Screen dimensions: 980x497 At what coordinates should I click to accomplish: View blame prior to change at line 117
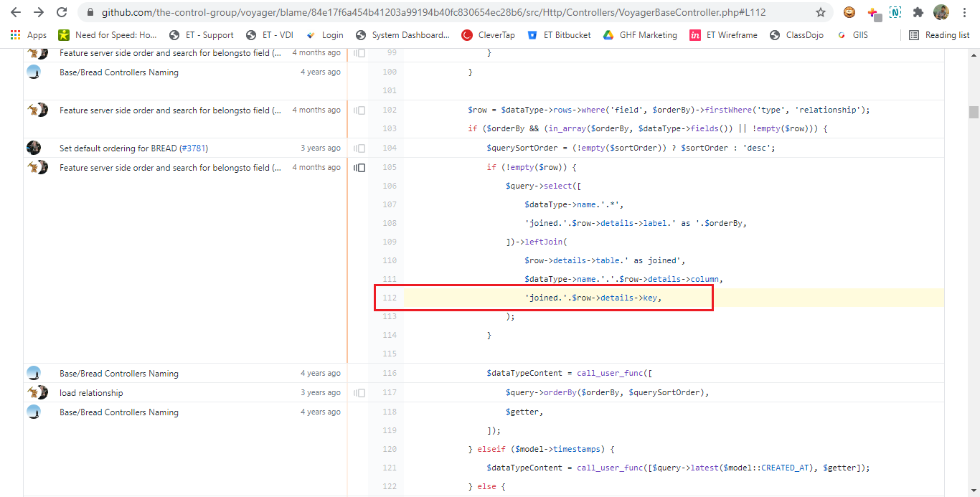[x=359, y=393]
